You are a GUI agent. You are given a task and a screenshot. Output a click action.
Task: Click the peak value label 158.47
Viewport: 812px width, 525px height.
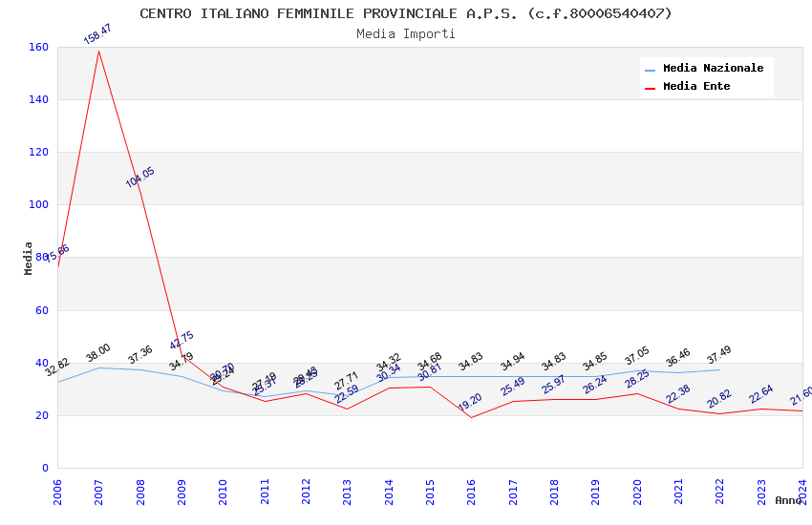97,34
